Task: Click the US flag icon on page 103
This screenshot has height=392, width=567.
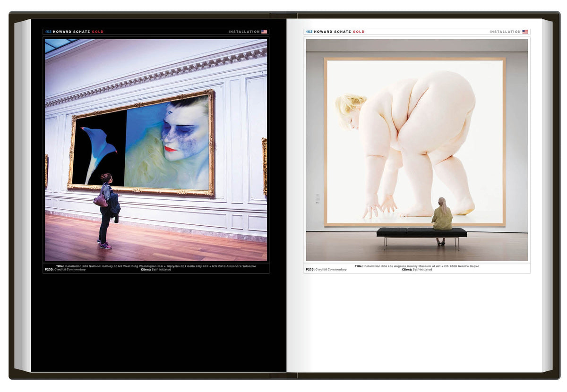Action: (x=525, y=32)
